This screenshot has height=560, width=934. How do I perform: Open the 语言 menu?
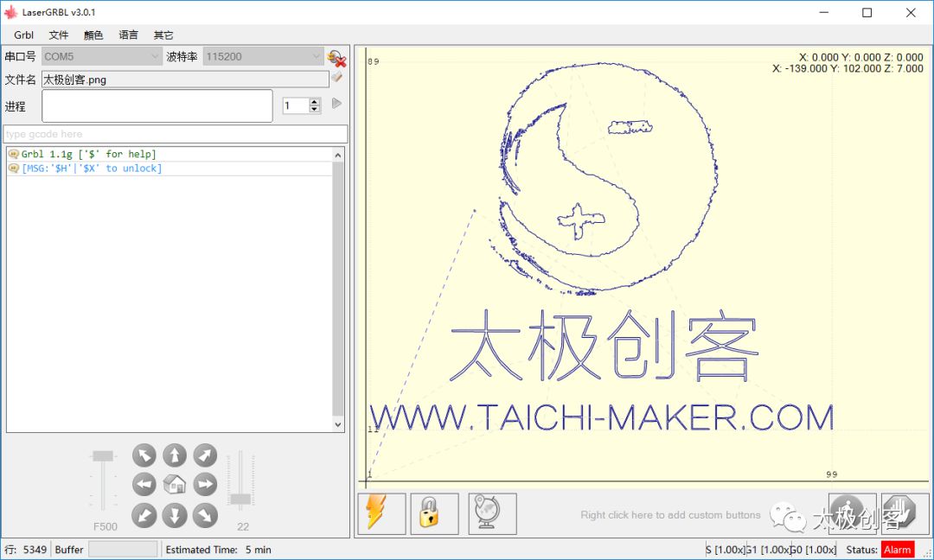tap(128, 35)
